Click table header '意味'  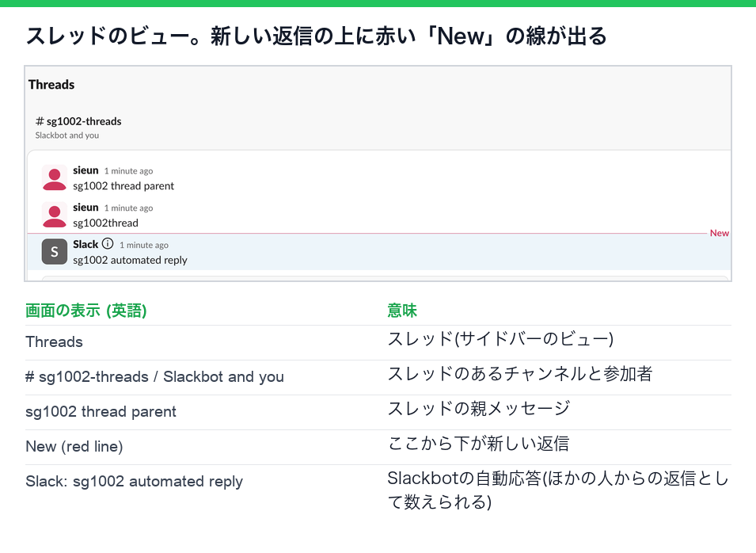(x=402, y=311)
